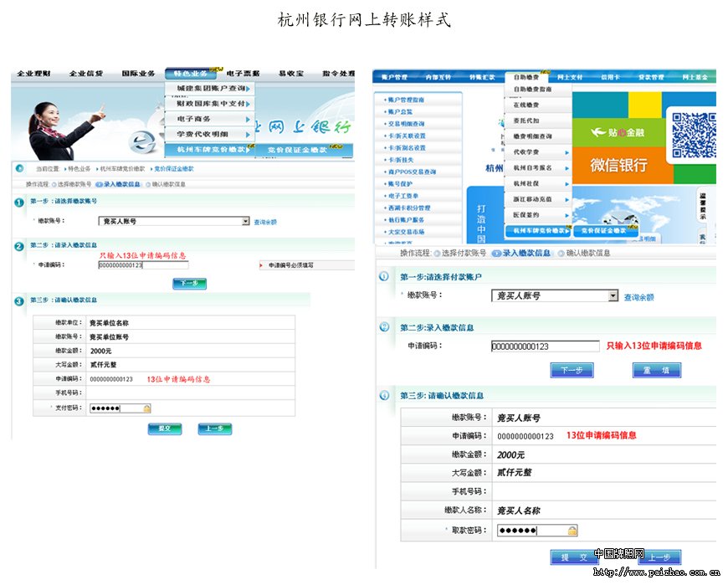This screenshot has height=585, width=728.
Task: Click 查询余额 link under 请选择缴款账号
Action: coord(265,223)
